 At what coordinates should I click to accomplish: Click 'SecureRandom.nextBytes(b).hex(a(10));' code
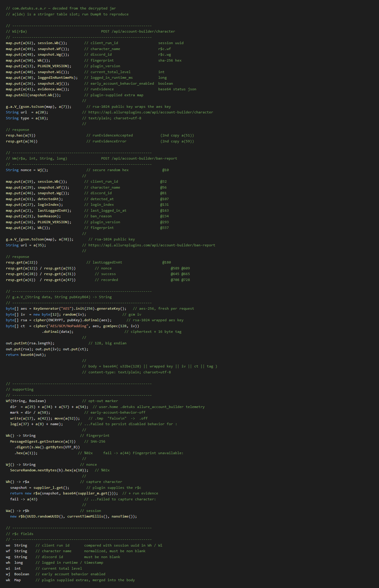tap(49, 470)
